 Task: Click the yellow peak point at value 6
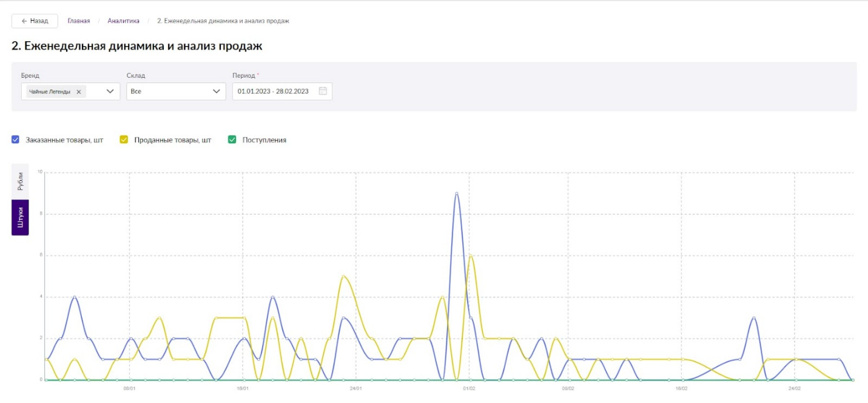coord(470,256)
